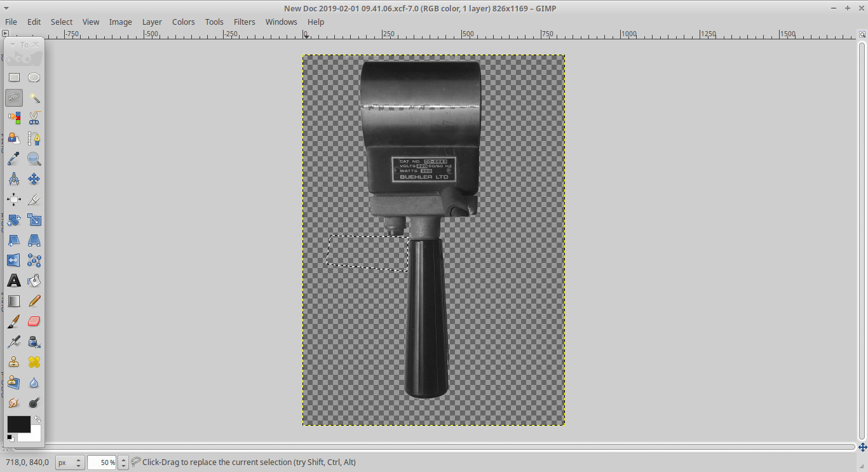Open the Layer menu

pos(152,22)
